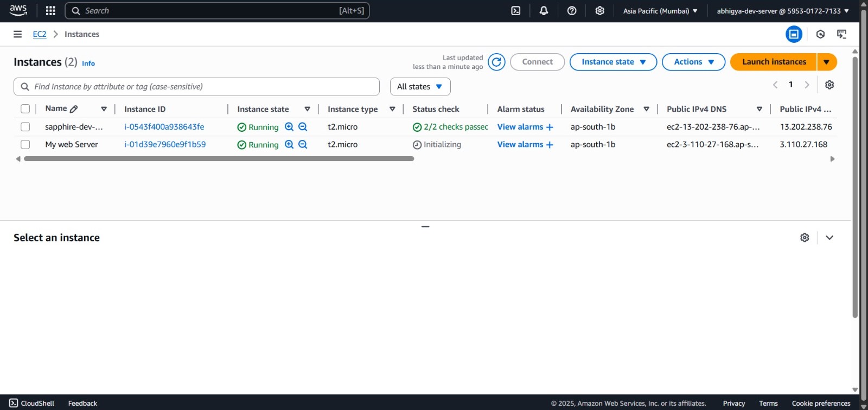
Task: Click the 13.202.238.76 IP cell
Action: point(806,127)
